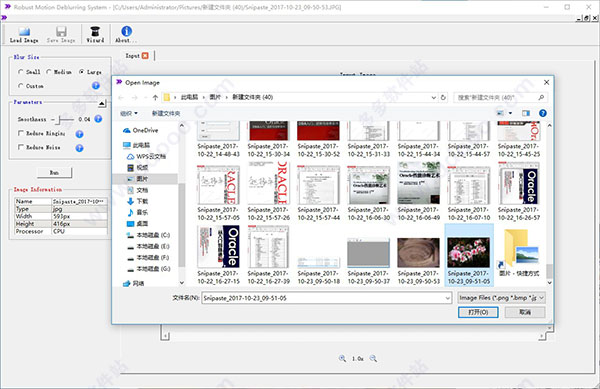Click 图片 in the address breadcrumb
Viewport: 600px width, 389px height.
click(x=215, y=98)
